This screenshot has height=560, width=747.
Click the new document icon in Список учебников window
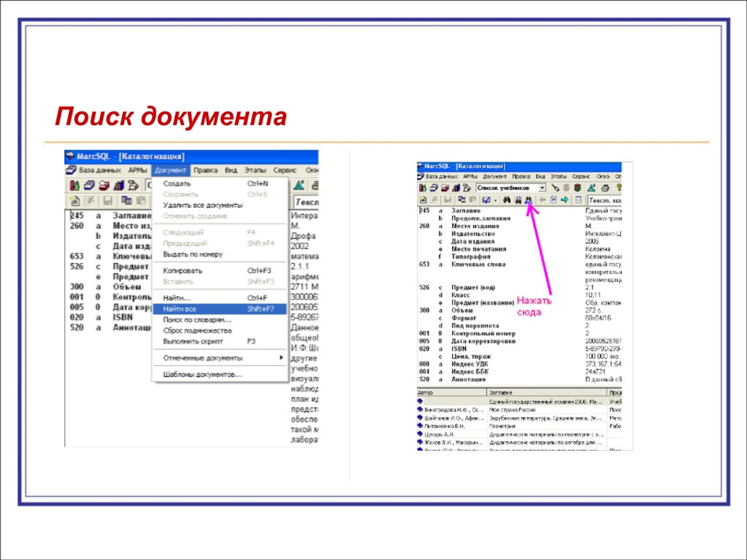(x=423, y=200)
